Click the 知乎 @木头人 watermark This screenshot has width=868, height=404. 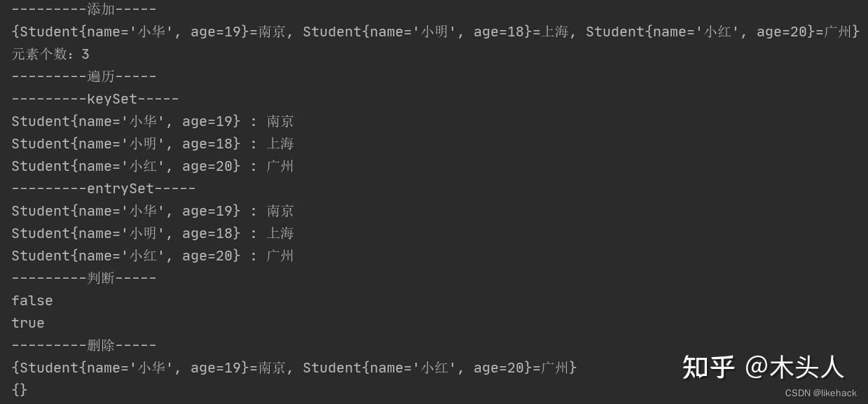pyautogui.click(x=763, y=367)
